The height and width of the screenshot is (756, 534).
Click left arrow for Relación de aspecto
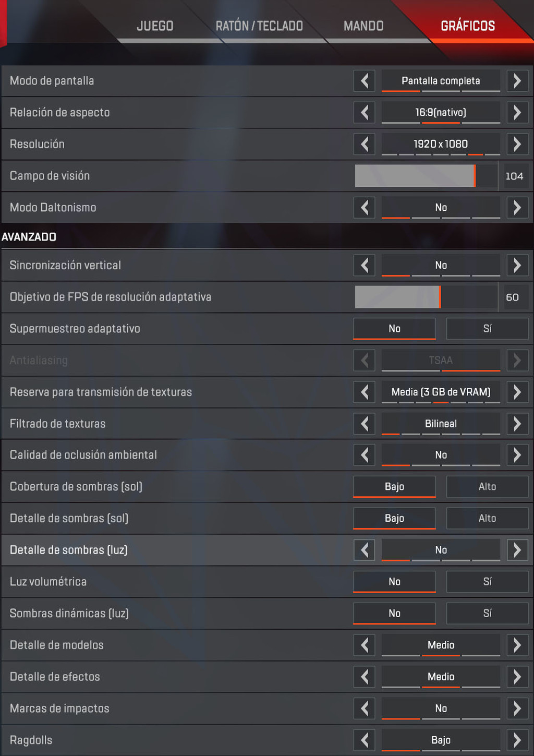pyautogui.click(x=365, y=113)
